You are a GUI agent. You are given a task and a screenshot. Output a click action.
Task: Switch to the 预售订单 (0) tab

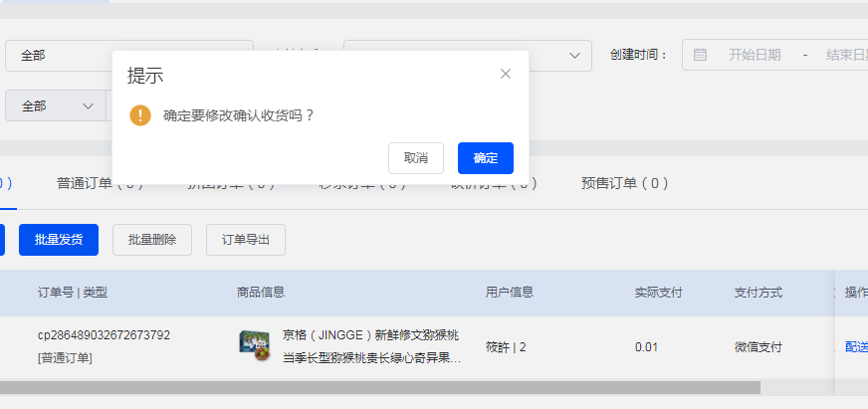624,183
